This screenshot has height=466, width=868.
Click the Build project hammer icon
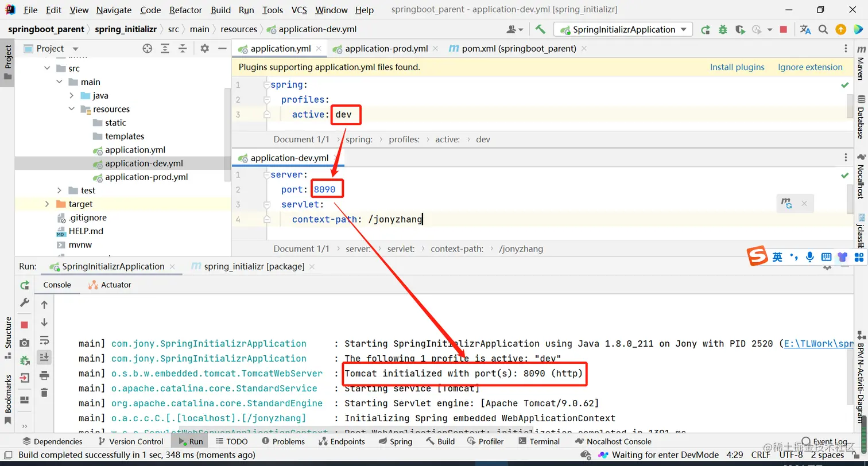(x=540, y=29)
